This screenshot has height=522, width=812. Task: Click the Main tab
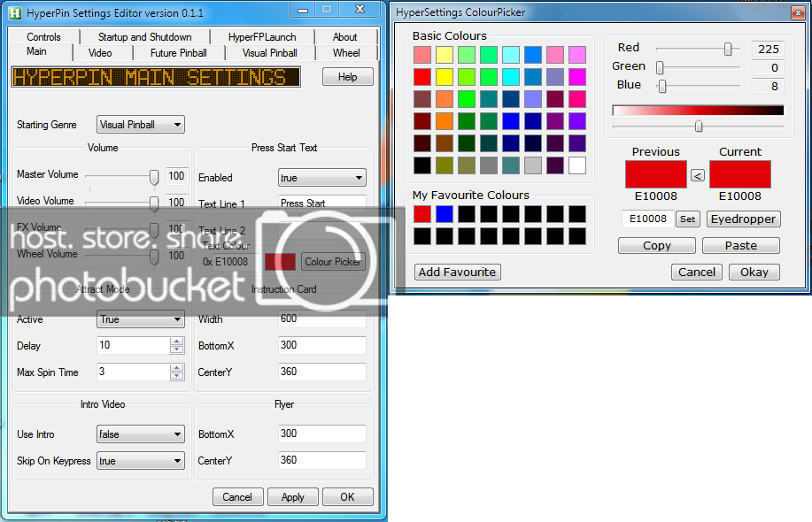(x=36, y=51)
